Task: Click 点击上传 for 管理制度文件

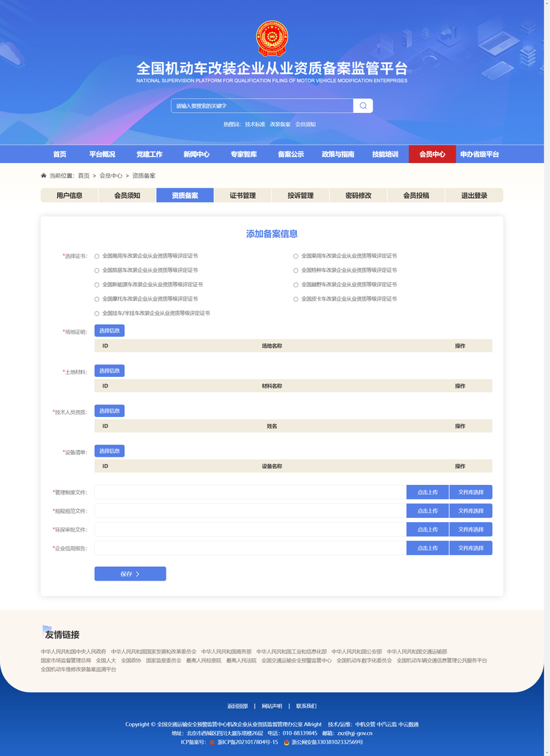Action: 428,493
